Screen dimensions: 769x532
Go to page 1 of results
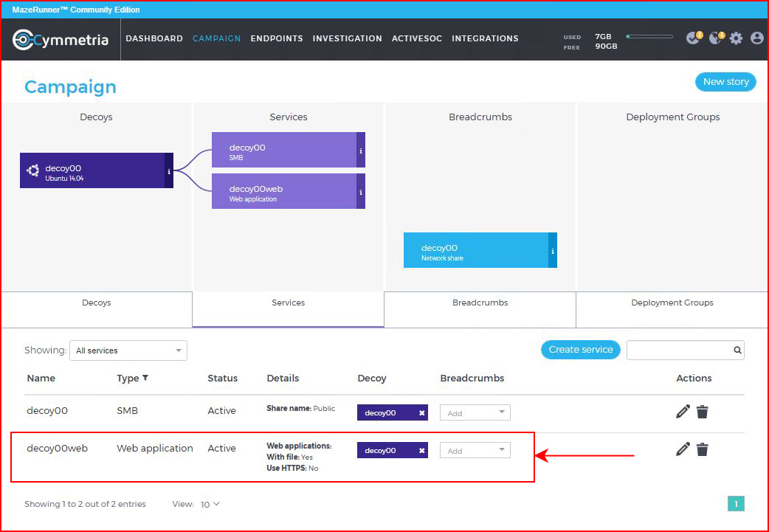[x=736, y=503]
